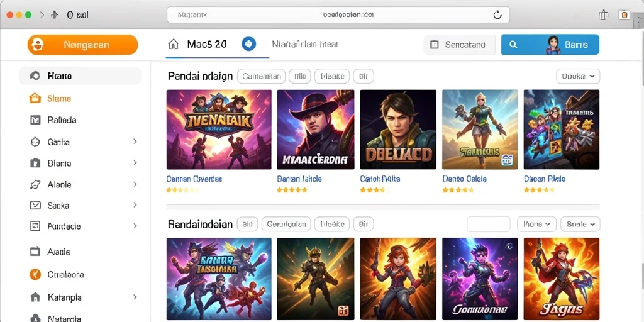
Task: Toggle the Maake filter chip in first section
Action: point(332,76)
